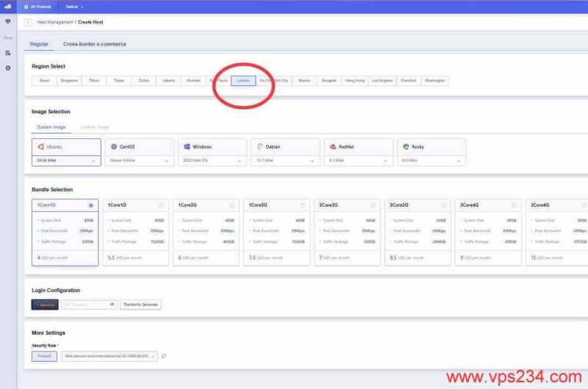Click the cloud logo in top-left corner
Screen dimensions: 588x389
point(7,6)
